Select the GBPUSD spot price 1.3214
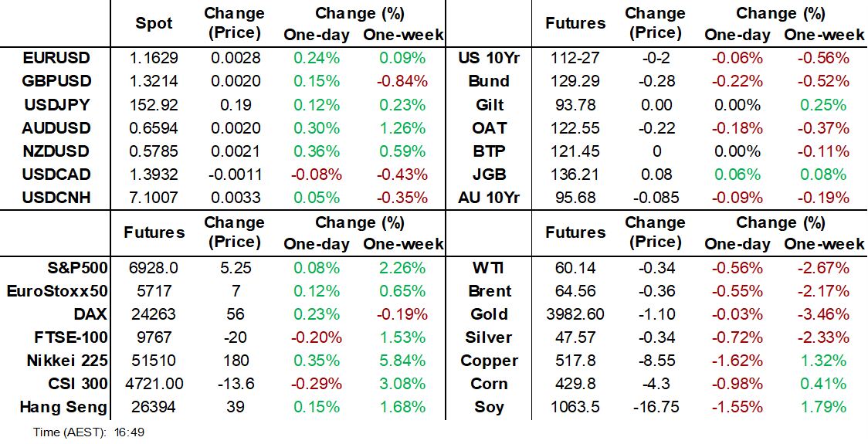Viewport: 868px width, 444px height. tap(154, 81)
